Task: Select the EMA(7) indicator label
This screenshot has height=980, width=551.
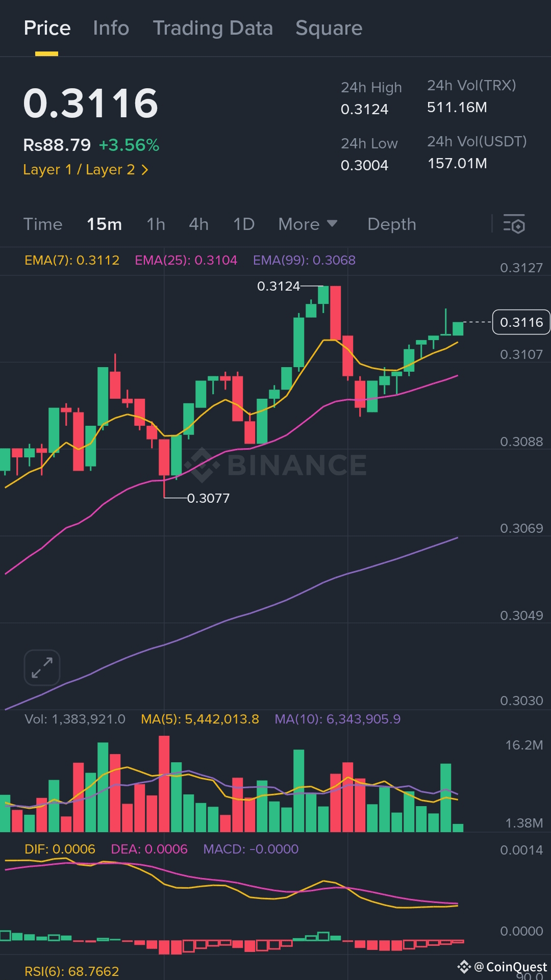Action: tap(71, 261)
